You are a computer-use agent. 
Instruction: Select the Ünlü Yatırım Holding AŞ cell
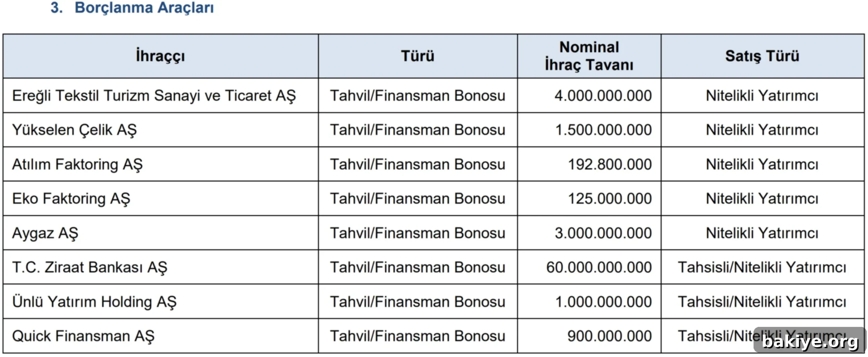tap(161, 301)
